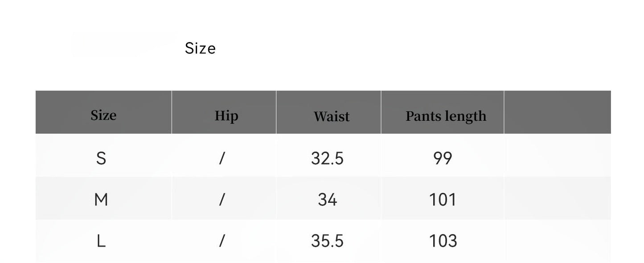The width and height of the screenshot is (644, 263).
Task: Click pants length value 103
Action: pos(443,241)
